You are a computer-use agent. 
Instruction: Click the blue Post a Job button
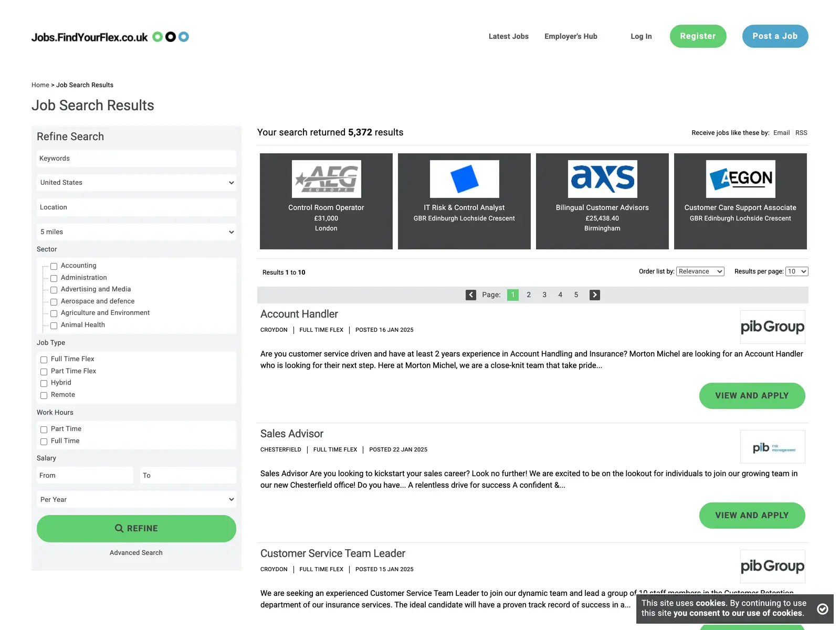(775, 36)
